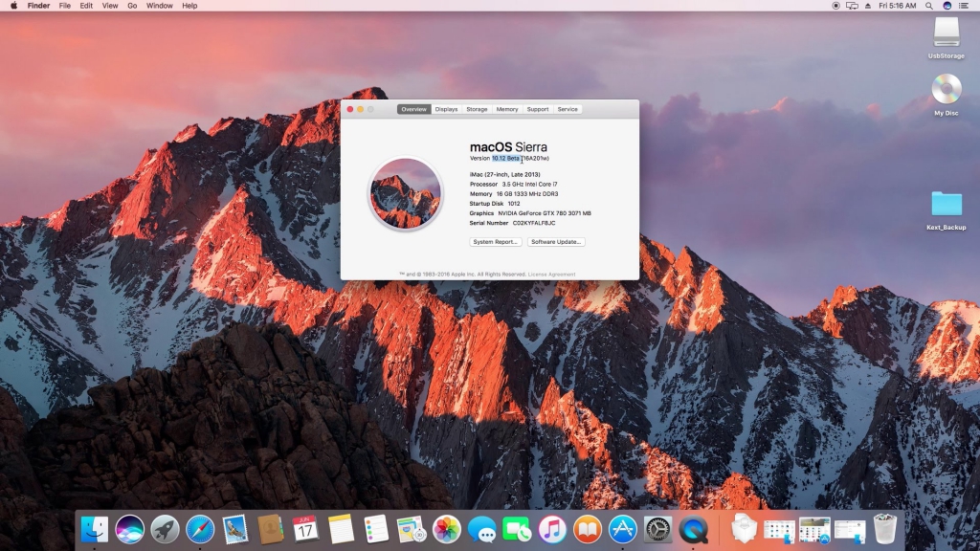Switch to the Memory tab
The height and width of the screenshot is (551, 980).
(x=507, y=109)
